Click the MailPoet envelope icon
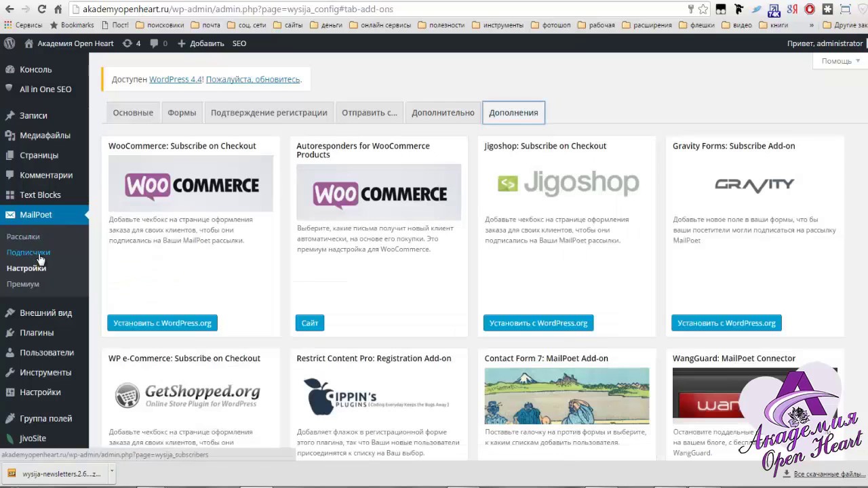The image size is (868, 488). (x=9, y=214)
